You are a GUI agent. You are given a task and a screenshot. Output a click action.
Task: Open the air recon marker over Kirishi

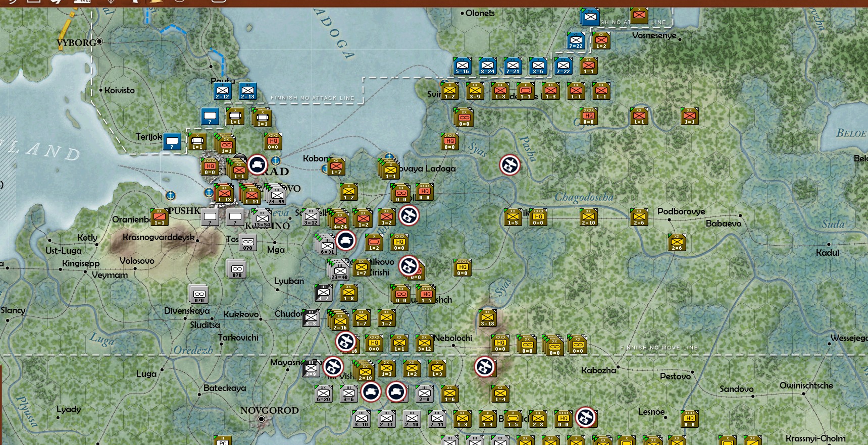(409, 266)
